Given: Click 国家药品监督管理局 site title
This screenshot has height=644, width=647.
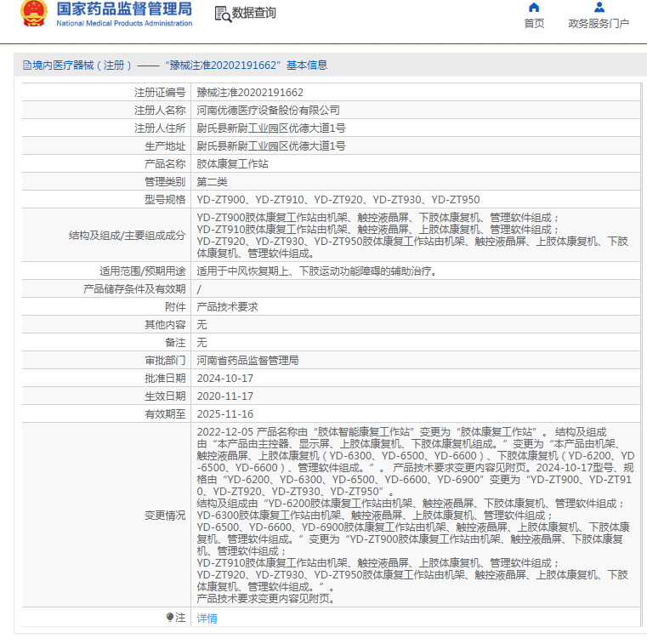Looking at the screenshot, I should pyautogui.click(x=124, y=9).
